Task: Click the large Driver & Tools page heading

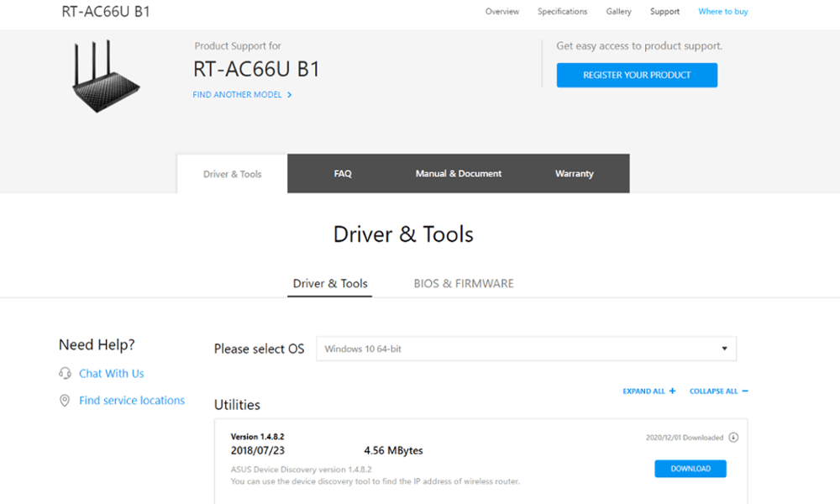Action: (403, 234)
